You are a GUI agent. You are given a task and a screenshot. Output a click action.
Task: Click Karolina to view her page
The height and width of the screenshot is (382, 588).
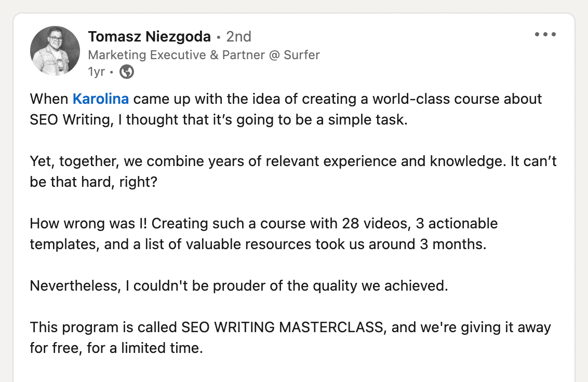click(x=101, y=99)
